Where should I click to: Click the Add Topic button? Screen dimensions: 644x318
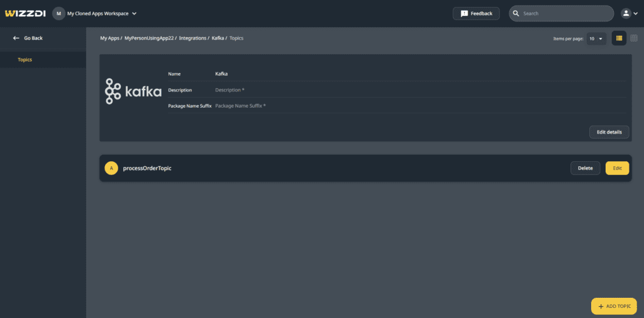tap(613, 306)
